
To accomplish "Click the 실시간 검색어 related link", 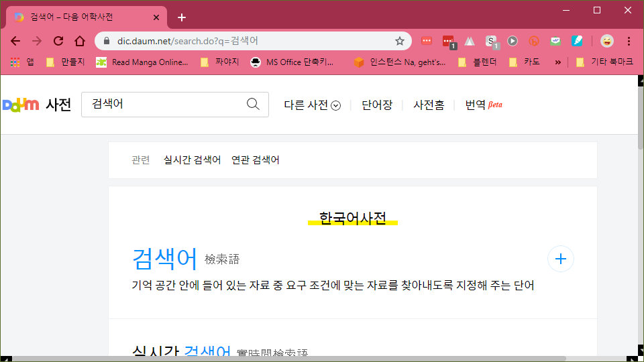I will pyautogui.click(x=192, y=160).
